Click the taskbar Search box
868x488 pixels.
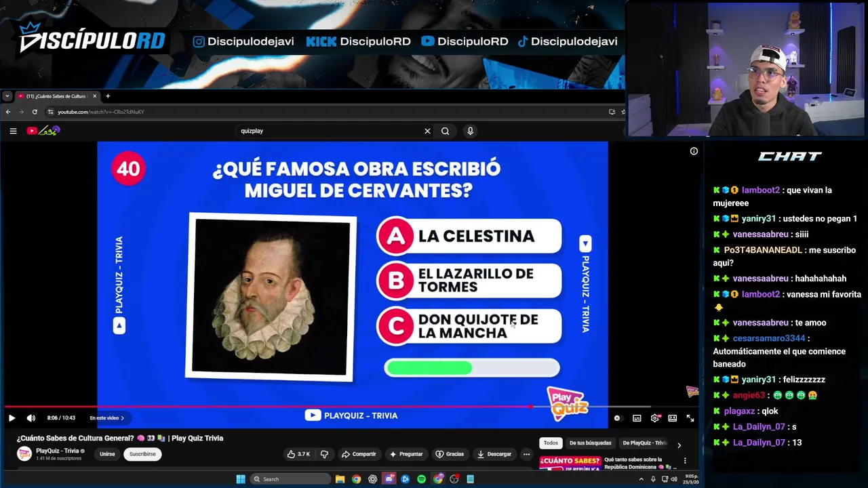(x=290, y=479)
